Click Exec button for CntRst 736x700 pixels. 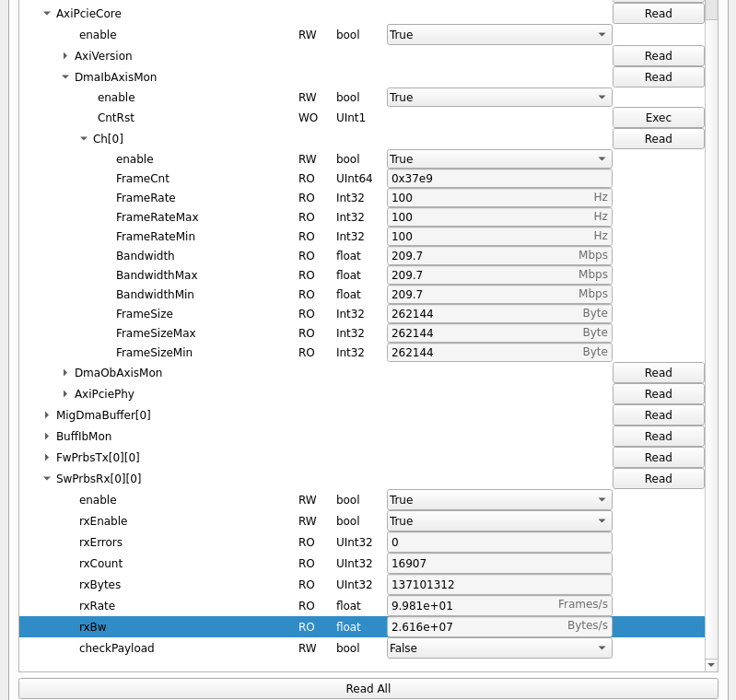(658, 118)
